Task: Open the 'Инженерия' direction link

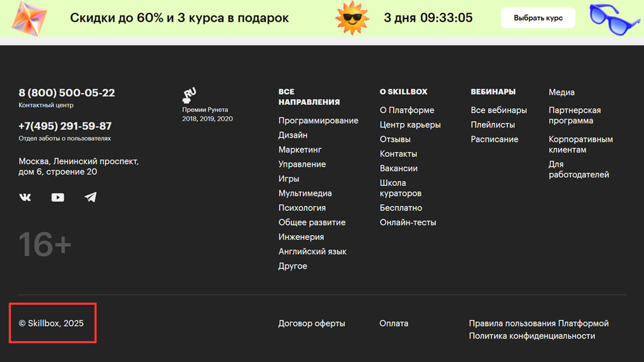Action: coord(301,237)
